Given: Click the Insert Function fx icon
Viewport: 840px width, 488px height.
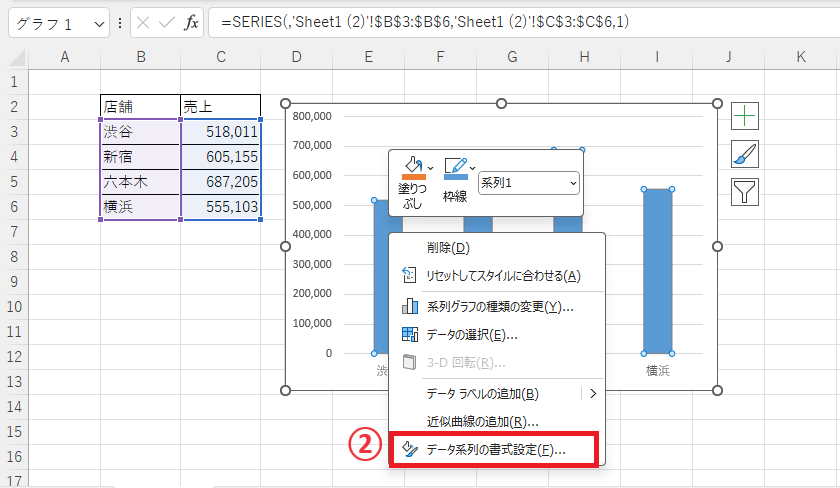Looking at the screenshot, I should pyautogui.click(x=191, y=22).
